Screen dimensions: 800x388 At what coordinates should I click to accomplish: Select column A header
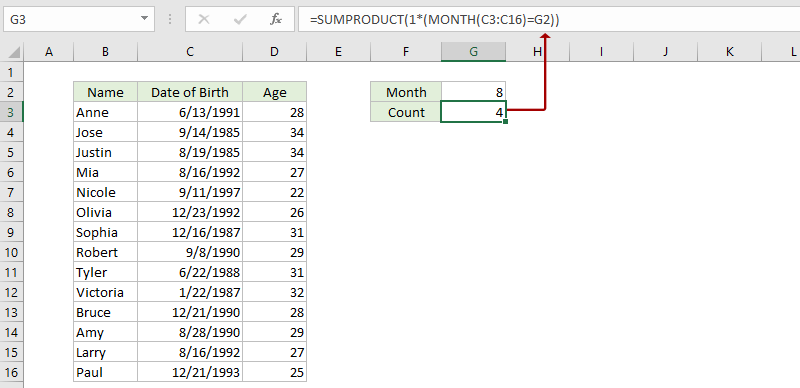pyautogui.click(x=49, y=52)
